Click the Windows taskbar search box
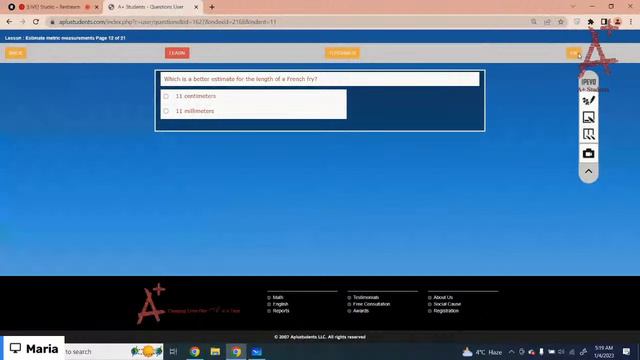This screenshot has width=640, height=360. coord(113,351)
